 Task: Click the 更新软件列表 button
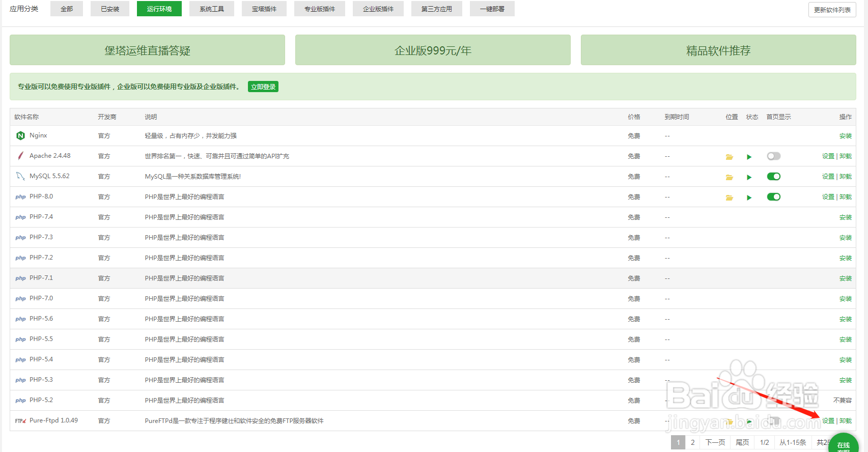[x=832, y=10]
